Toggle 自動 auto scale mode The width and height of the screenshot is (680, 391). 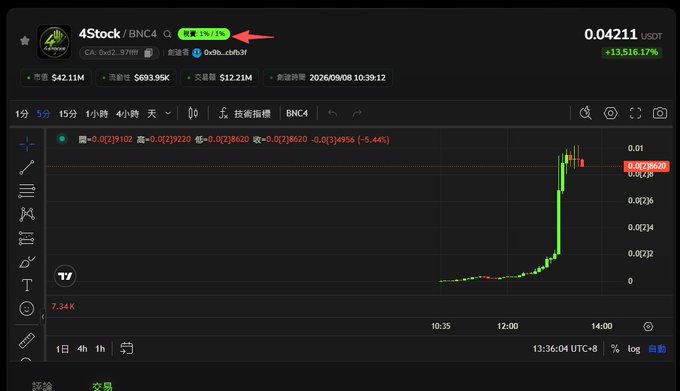coord(657,349)
